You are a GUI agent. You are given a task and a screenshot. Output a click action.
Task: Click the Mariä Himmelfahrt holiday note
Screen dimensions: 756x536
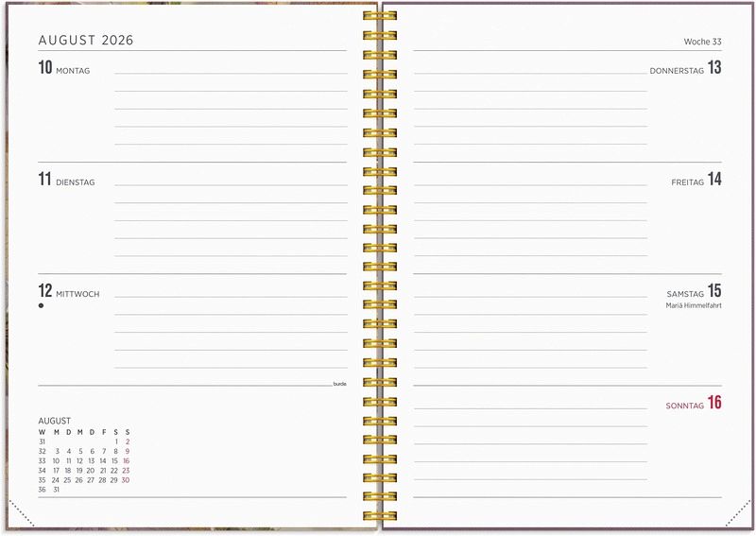coord(694,306)
